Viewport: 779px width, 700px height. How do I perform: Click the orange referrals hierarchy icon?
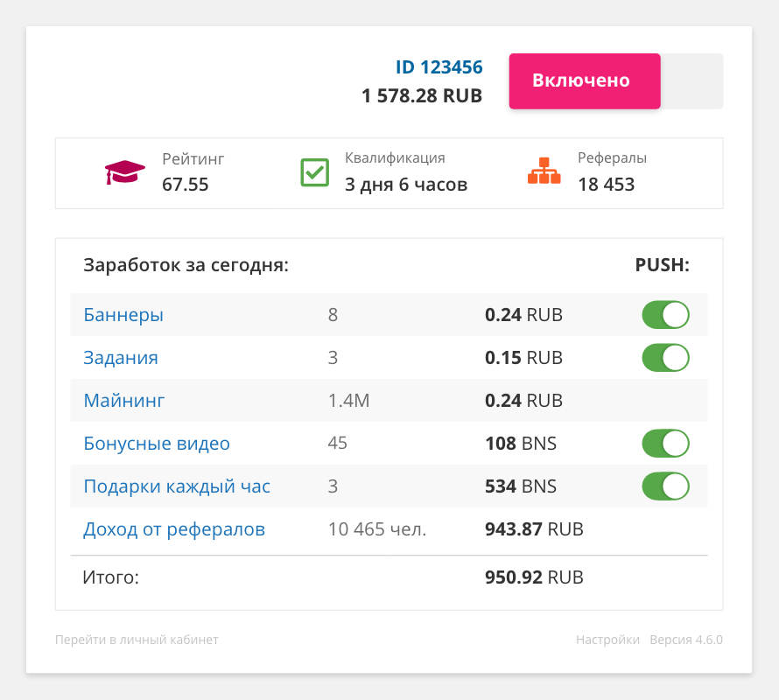pyautogui.click(x=544, y=171)
